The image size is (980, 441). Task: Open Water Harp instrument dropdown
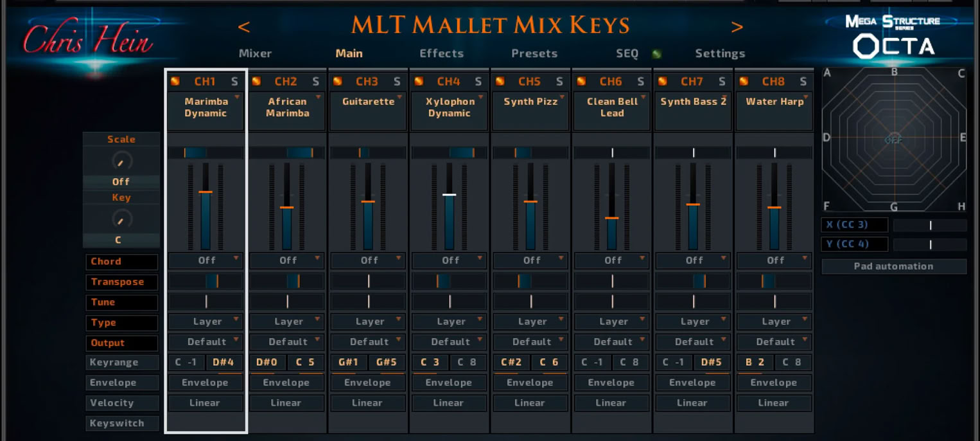point(775,111)
